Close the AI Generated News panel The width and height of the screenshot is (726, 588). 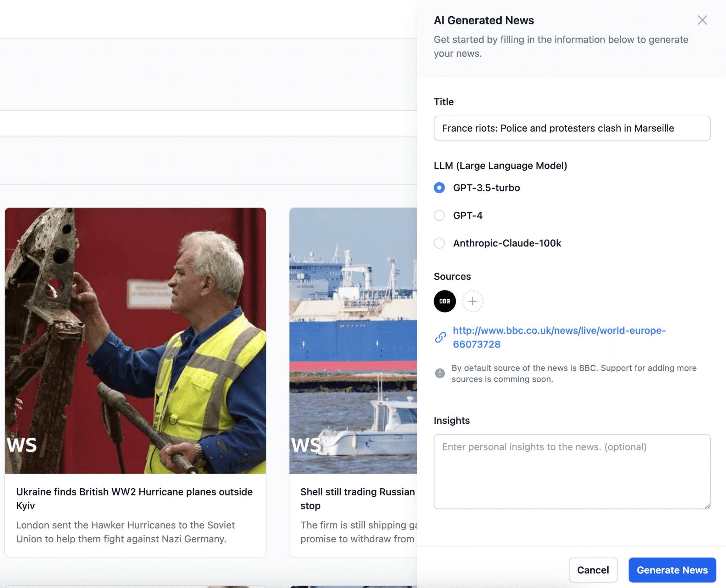pos(702,20)
